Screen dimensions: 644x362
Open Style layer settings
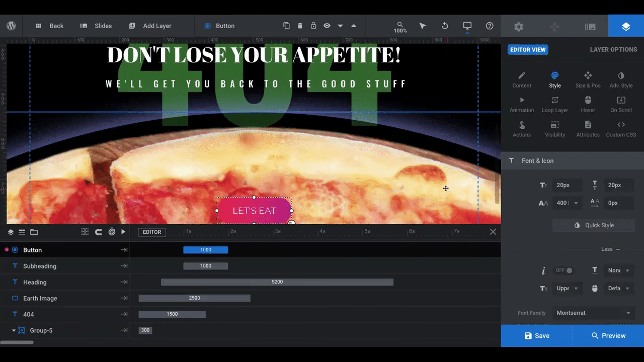(555, 80)
